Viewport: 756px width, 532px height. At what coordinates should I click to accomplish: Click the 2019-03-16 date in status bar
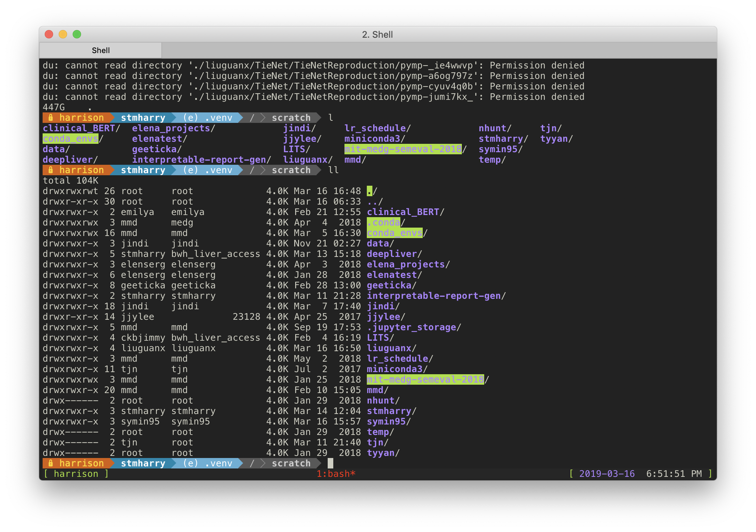tap(607, 474)
